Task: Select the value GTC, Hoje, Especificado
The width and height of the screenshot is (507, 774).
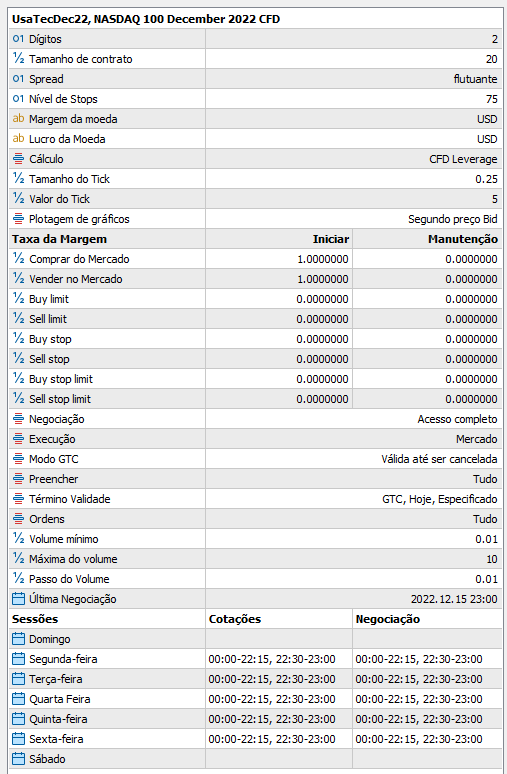Action: click(439, 499)
